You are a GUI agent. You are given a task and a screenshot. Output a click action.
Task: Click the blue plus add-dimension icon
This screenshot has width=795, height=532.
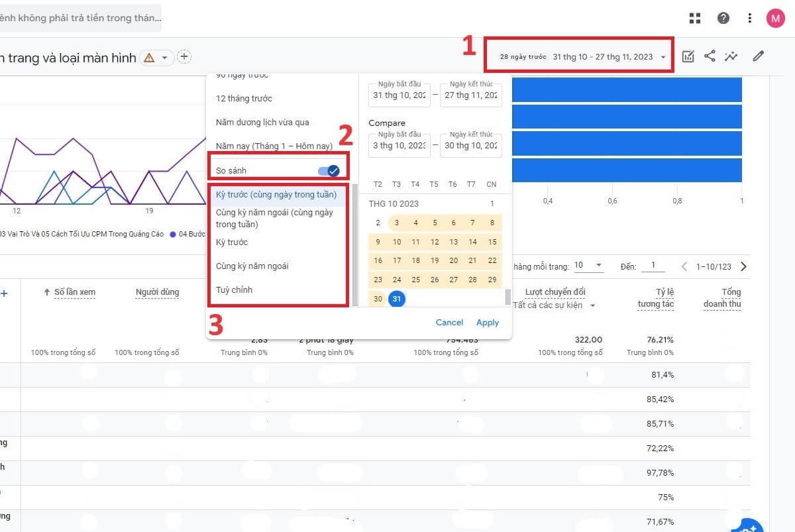coord(4,293)
